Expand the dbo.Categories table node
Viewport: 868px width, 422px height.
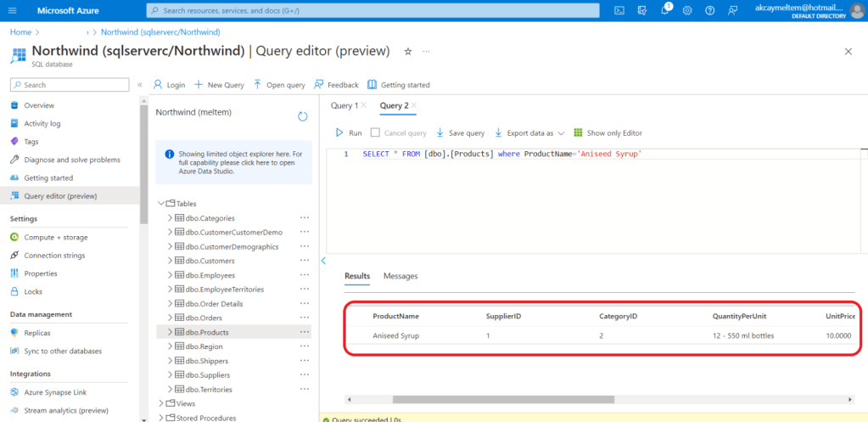pos(170,218)
